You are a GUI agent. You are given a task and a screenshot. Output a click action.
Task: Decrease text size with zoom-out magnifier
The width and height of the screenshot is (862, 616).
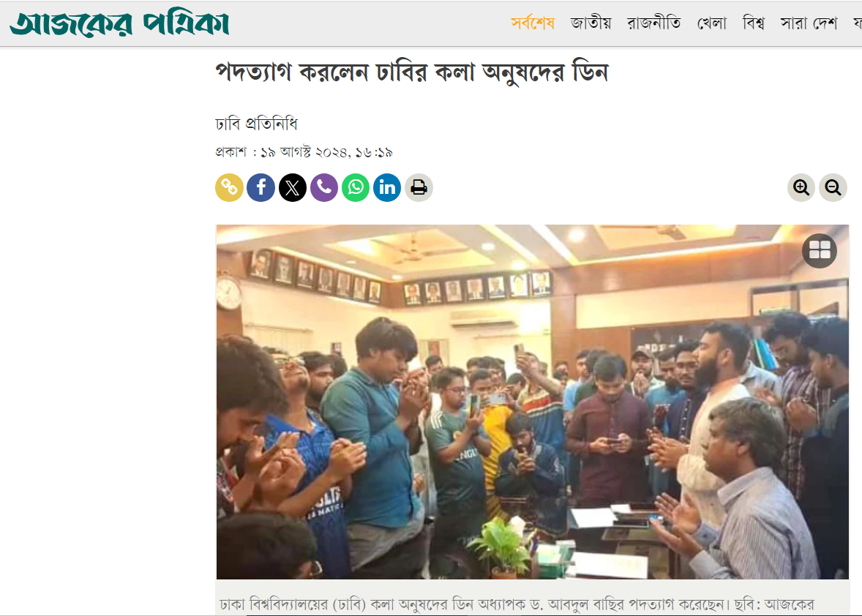833,188
